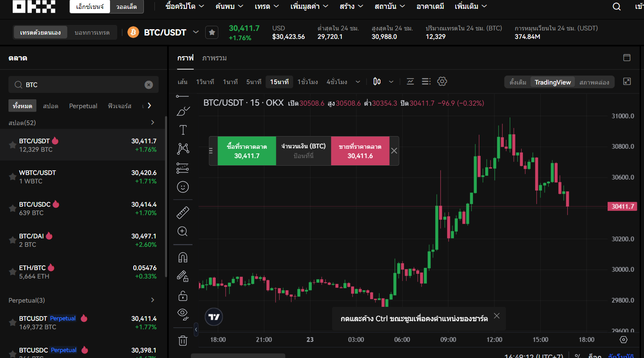Toggle the hide drawings eye tool
644x358 pixels.
(x=183, y=314)
